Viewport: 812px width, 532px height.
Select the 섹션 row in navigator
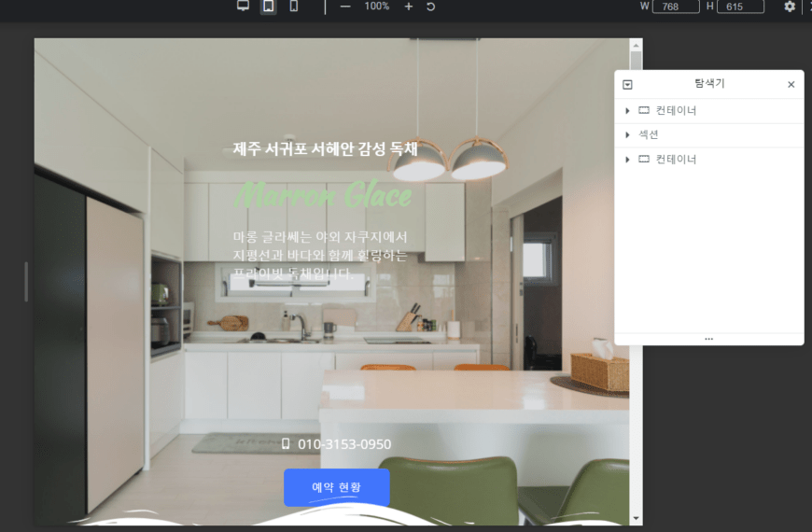709,134
